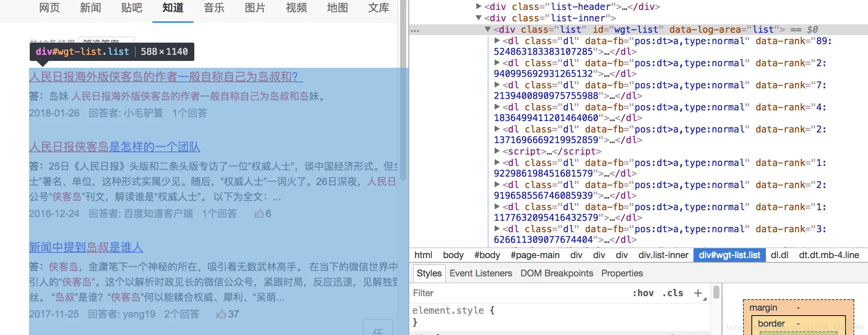This screenshot has width=868, height=335.
Task: Click the ellipsis icon beside selected node
Action: tap(415, 30)
